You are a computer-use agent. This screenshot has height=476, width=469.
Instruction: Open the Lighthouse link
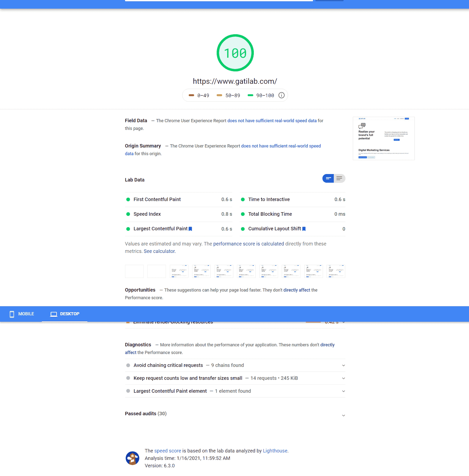(x=275, y=451)
